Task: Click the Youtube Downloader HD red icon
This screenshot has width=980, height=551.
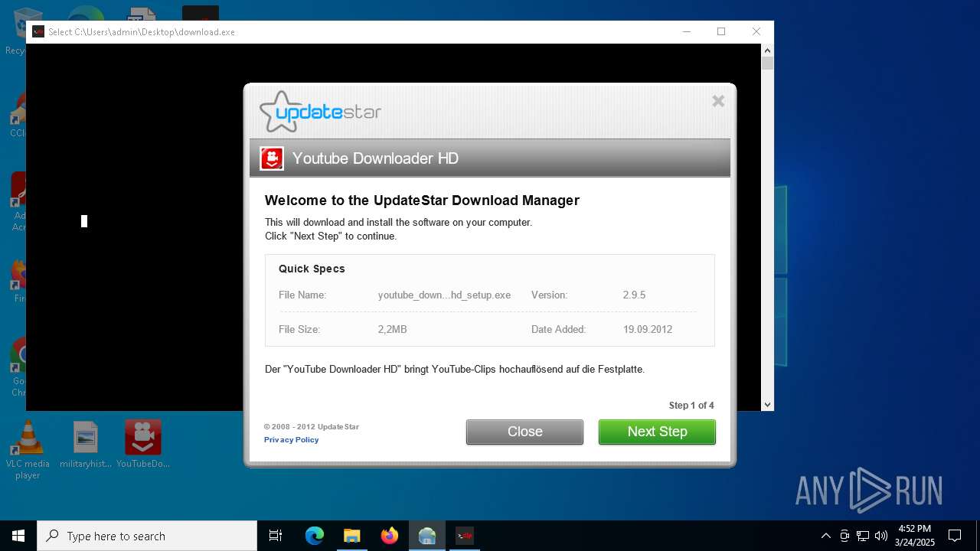Action: pyautogui.click(x=272, y=158)
